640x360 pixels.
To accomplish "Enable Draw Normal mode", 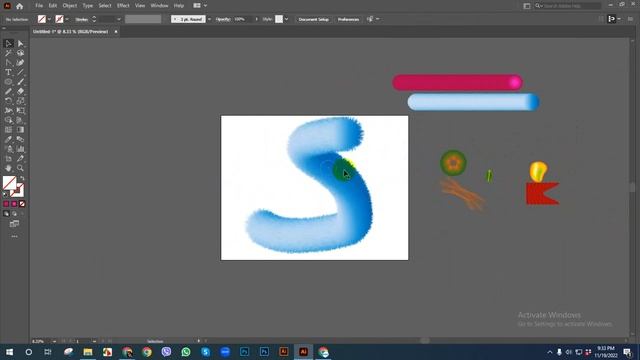I will click(6, 213).
